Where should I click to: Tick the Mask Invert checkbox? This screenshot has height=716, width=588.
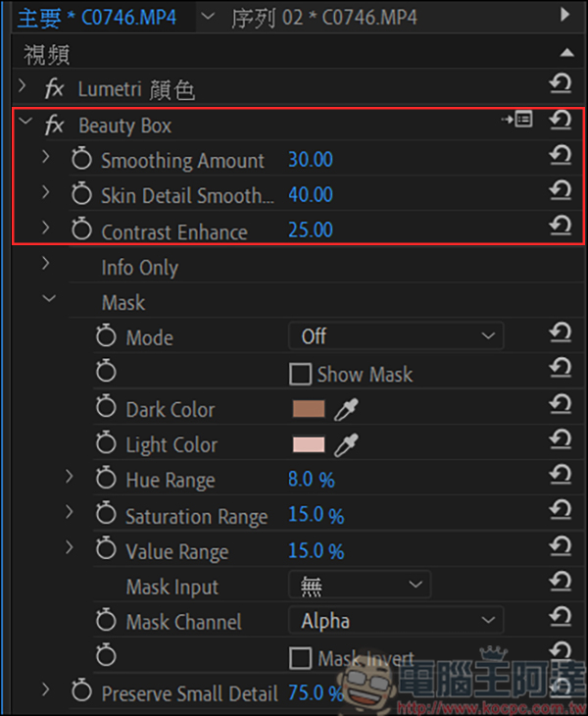(x=301, y=657)
